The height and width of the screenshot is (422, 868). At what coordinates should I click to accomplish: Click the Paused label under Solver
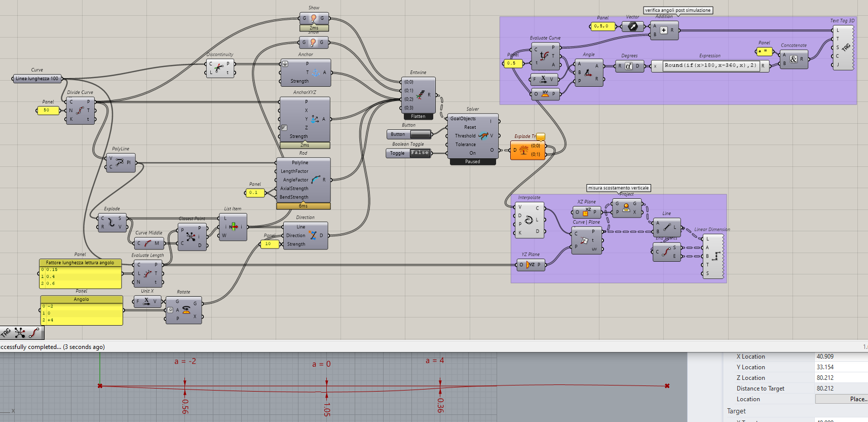tap(472, 162)
